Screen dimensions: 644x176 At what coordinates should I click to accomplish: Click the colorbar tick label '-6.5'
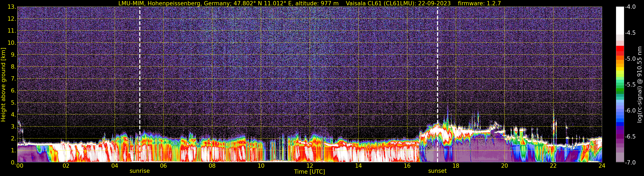click(x=630, y=137)
